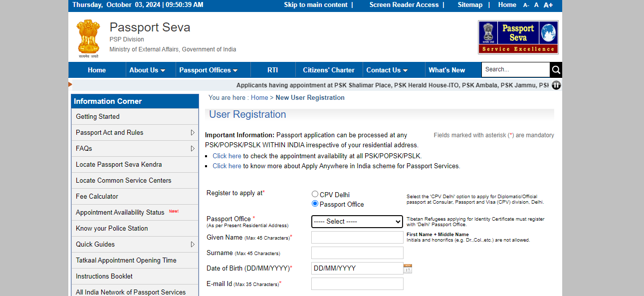The height and width of the screenshot is (296, 644).
Task: Click the search magnifier icon
Action: point(556,70)
